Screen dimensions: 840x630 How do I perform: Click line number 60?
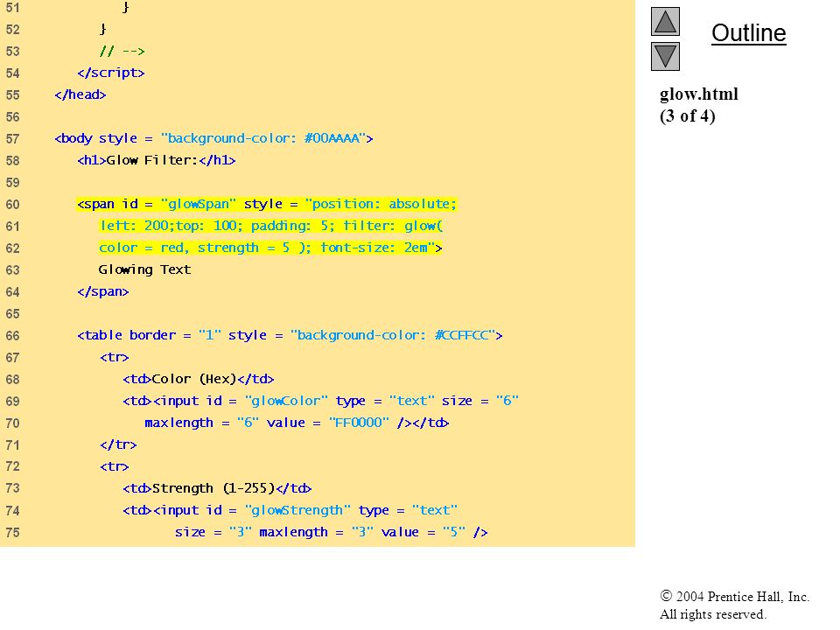pos(13,205)
